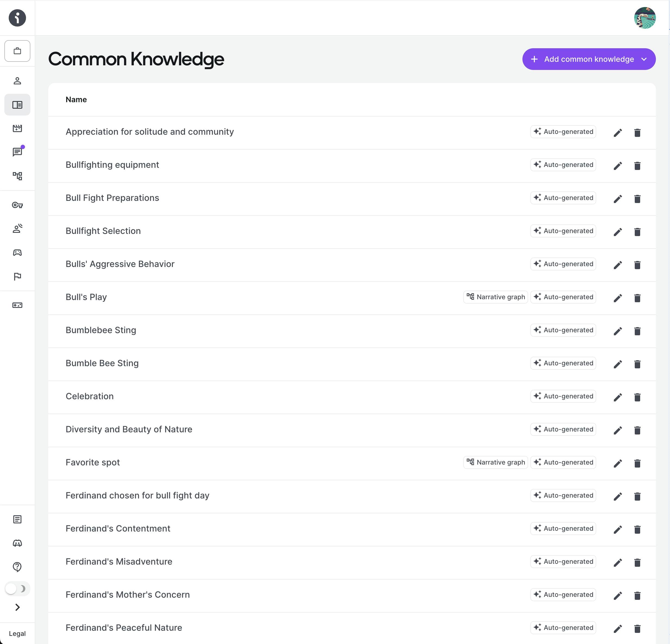Open the Narrative graph sidebar icon
This screenshot has width=670, height=644.
click(x=17, y=176)
